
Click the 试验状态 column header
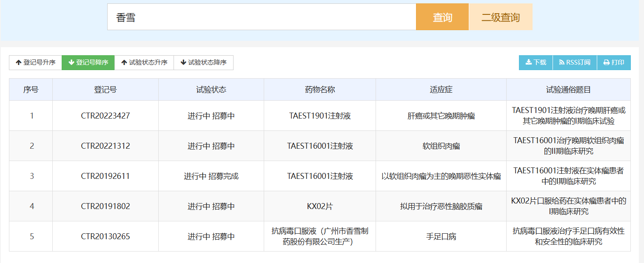tap(211, 90)
